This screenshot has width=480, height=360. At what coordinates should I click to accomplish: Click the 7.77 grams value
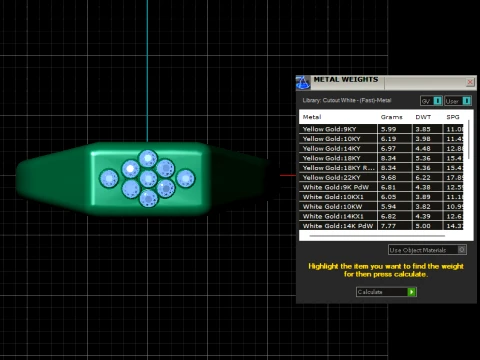tap(388, 226)
